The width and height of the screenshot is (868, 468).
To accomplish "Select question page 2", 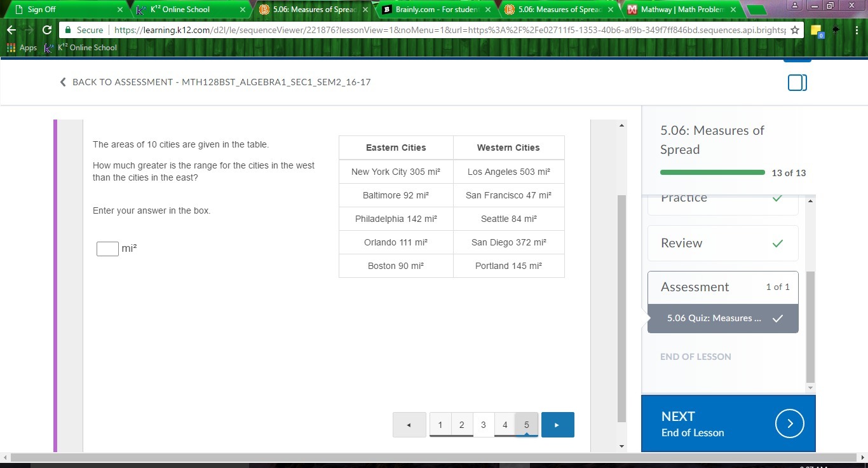I will pyautogui.click(x=462, y=425).
